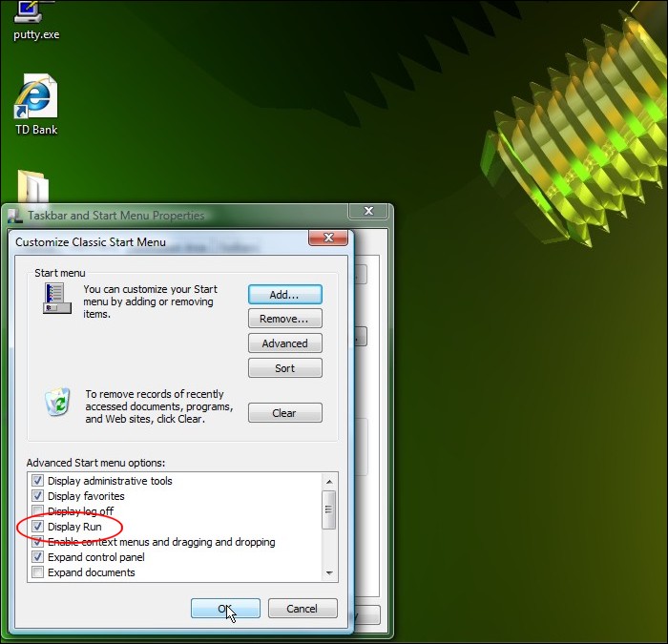Enable the Expand documents checkbox
This screenshot has width=668, height=644.
[38, 572]
